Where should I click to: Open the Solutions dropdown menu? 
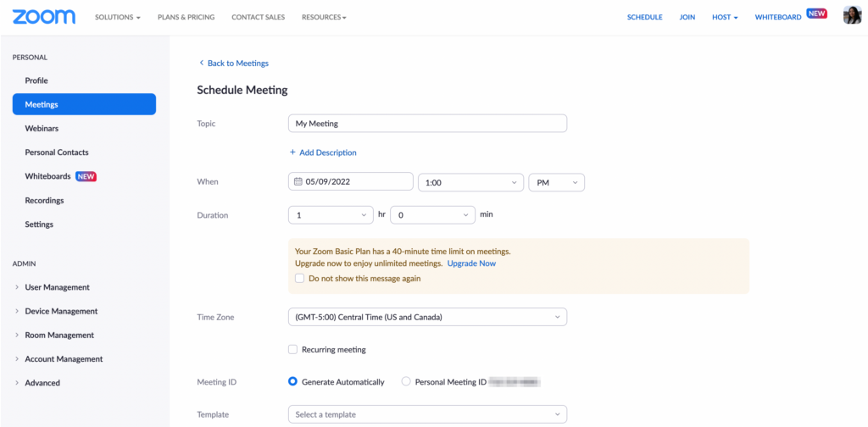tap(117, 17)
